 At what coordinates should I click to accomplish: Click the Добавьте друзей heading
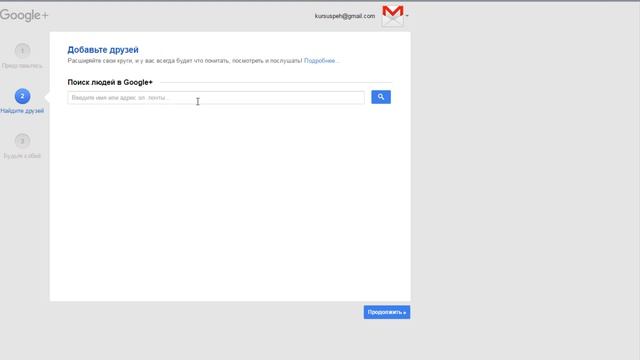point(103,50)
